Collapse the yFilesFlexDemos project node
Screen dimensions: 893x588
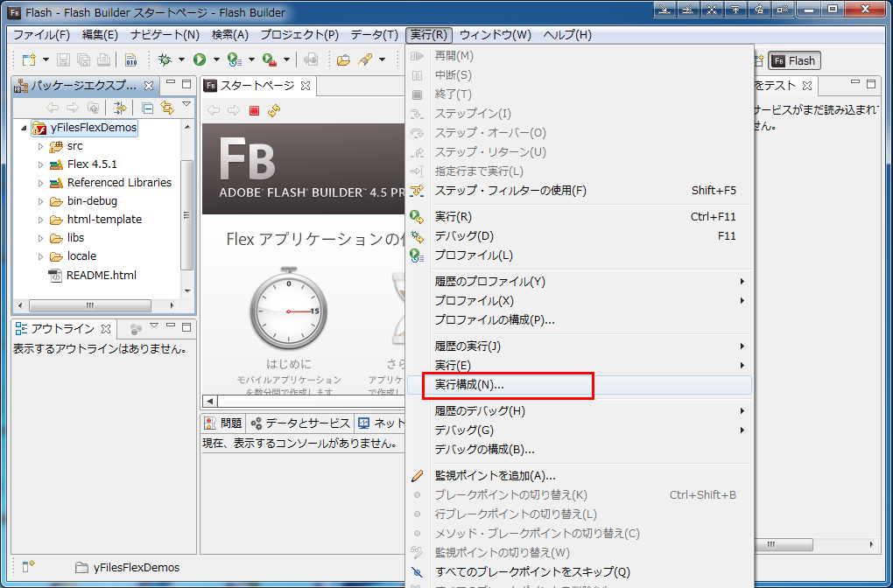[24, 128]
